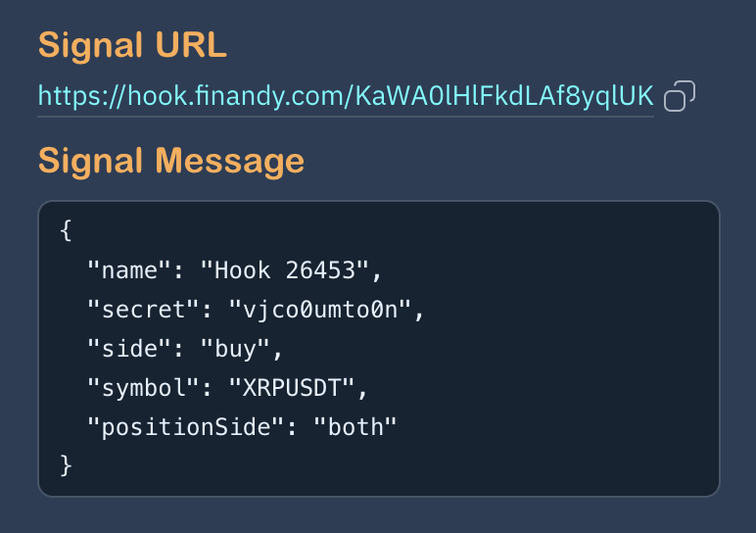Click the "name": "Hook 26453" line
Image resolution: width=756 pixels, height=533 pixels.
click(x=234, y=270)
